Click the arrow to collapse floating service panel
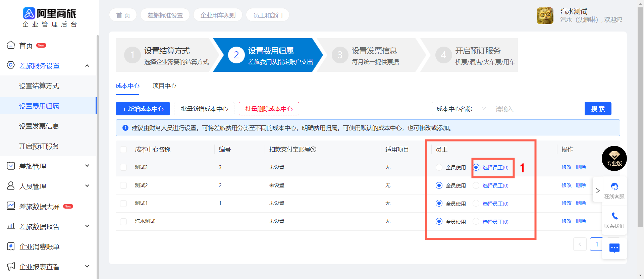Viewport: 644px width, 279px height. (598, 190)
